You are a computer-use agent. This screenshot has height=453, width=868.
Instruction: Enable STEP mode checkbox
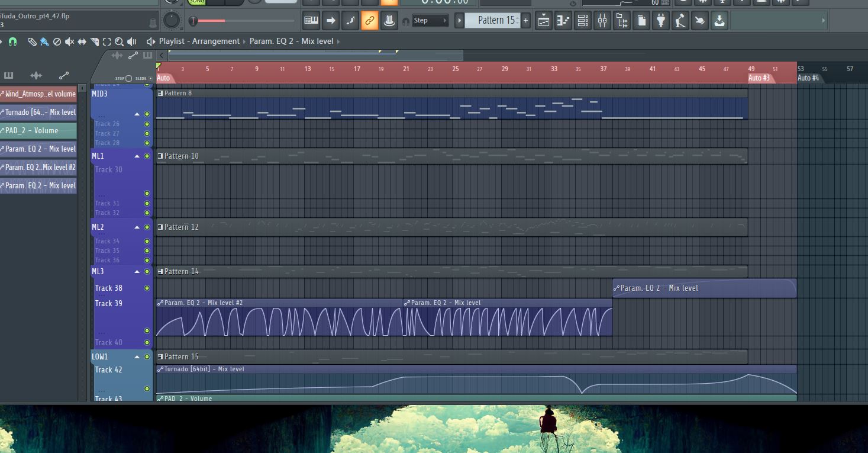pyautogui.click(x=128, y=78)
